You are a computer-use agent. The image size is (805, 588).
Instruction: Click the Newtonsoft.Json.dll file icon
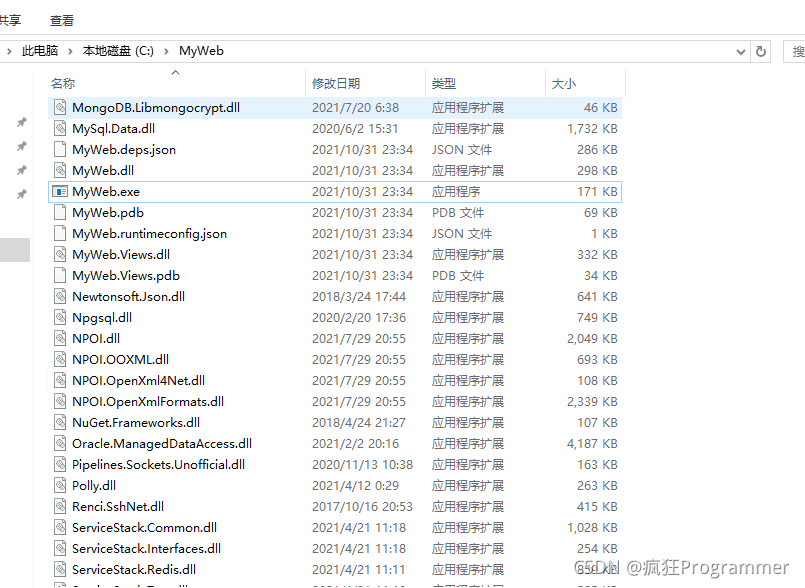pyautogui.click(x=60, y=296)
